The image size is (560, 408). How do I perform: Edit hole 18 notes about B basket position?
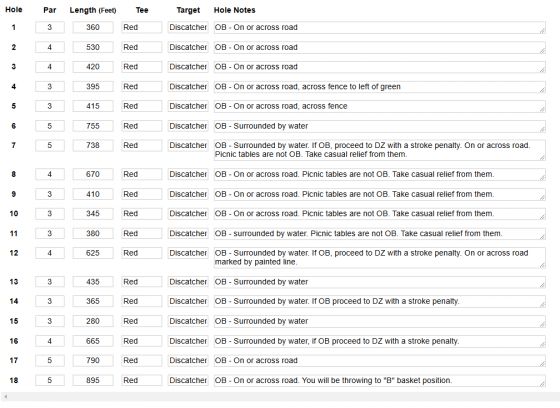pos(380,380)
